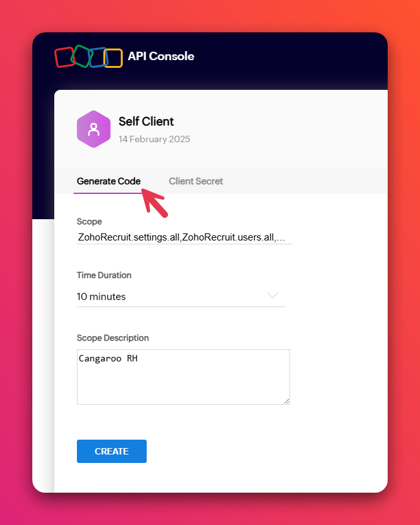The image size is (420, 525).
Task: Select the Self Client heading
Action: tap(146, 121)
